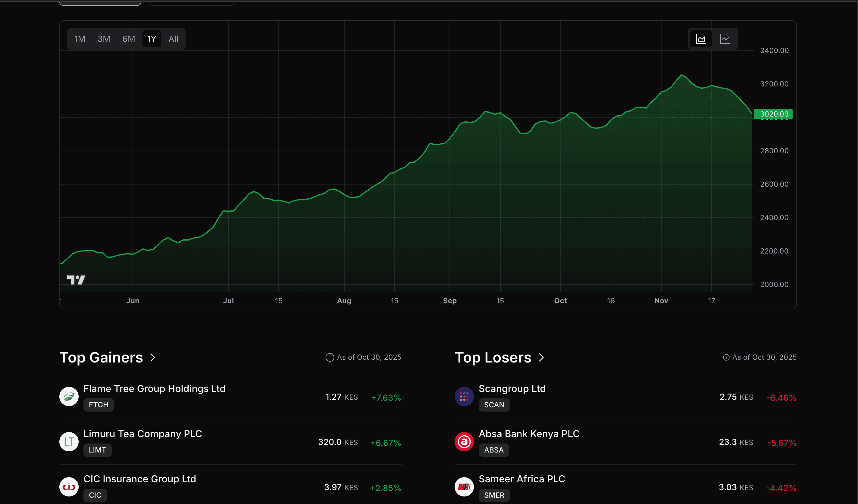Image resolution: width=858 pixels, height=504 pixels.
Task: Open Limuru Tea Company LT logo
Action: (69, 442)
